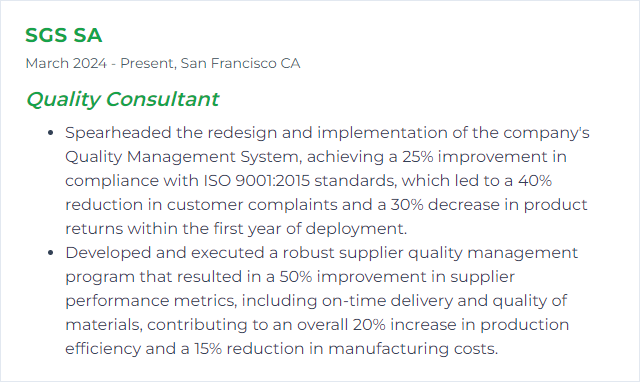Click the 20% increase in production text
This screenshot has height=382, width=640.
click(x=461, y=325)
